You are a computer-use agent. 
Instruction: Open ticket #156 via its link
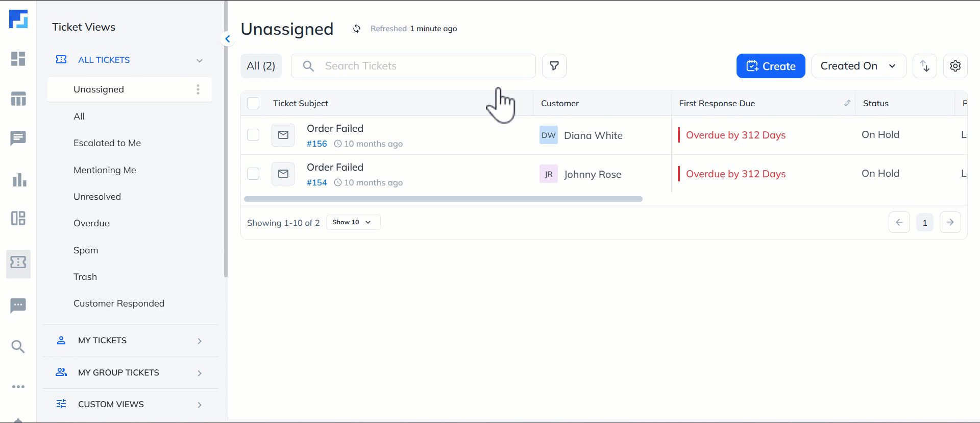point(316,144)
